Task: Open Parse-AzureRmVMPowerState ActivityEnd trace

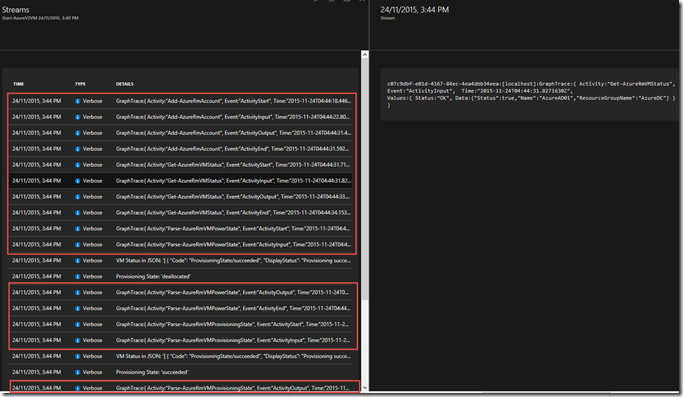Action: click(x=180, y=309)
